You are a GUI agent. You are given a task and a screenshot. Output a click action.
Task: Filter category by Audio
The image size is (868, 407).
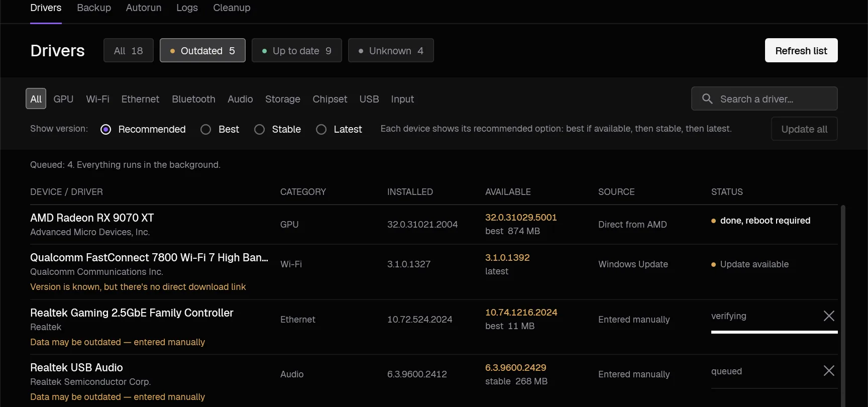pos(240,99)
